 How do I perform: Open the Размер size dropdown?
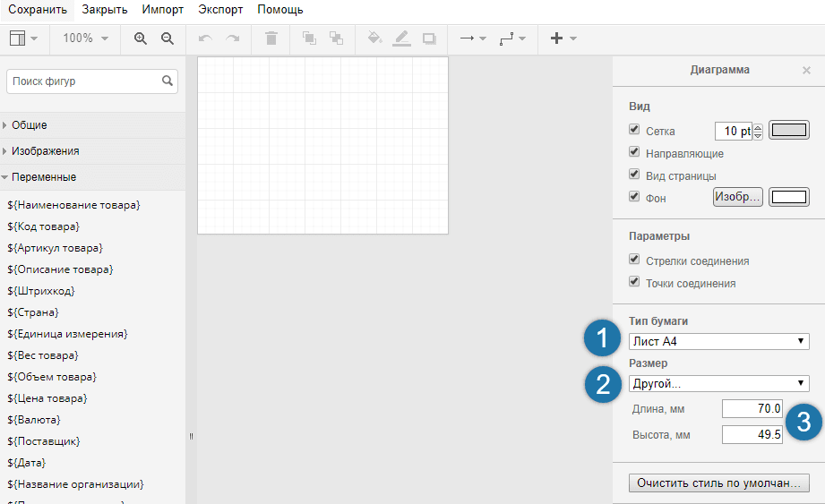[718, 383]
